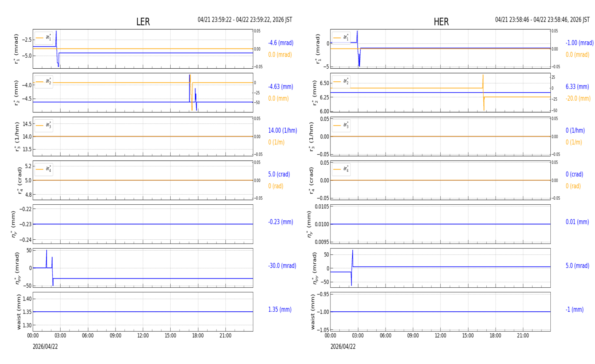Click the HER date range text at top

[542, 20]
